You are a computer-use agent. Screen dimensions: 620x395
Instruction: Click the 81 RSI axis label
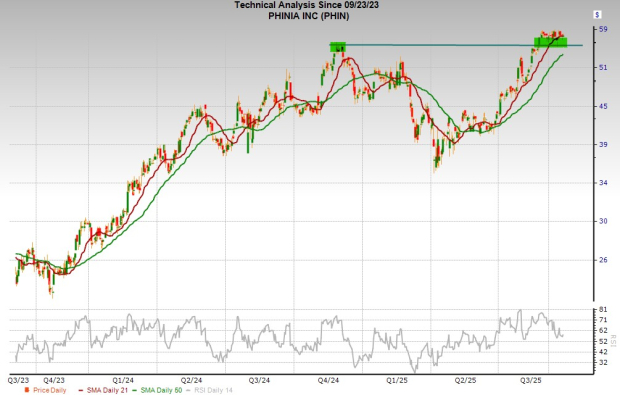tap(603, 309)
